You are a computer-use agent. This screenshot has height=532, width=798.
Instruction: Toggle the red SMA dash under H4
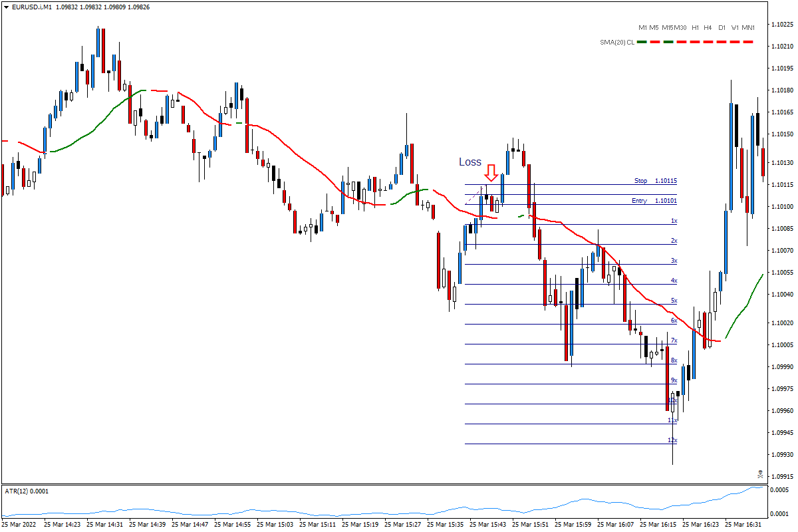pos(708,41)
